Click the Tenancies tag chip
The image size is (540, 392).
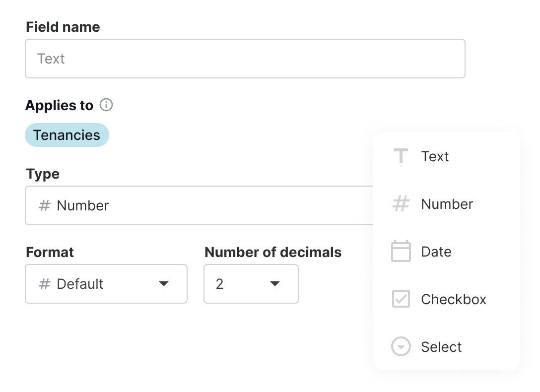(67, 135)
